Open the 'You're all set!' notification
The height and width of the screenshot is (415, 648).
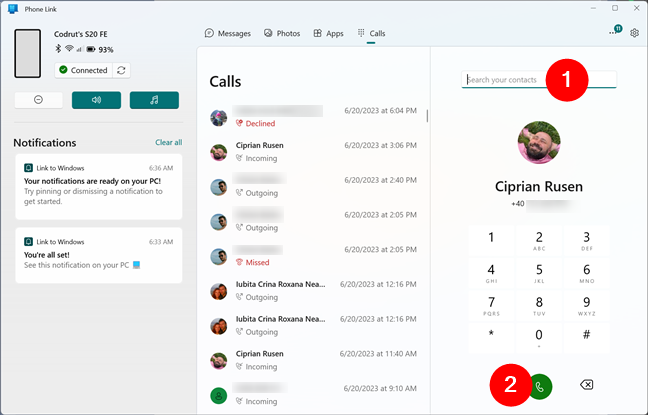(x=99, y=255)
